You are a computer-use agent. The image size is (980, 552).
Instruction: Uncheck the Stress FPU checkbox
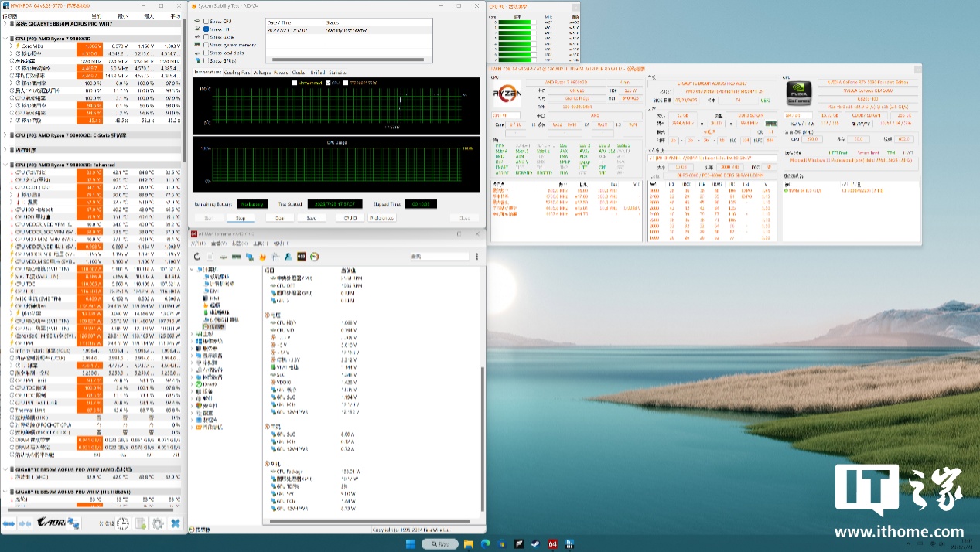click(x=206, y=29)
